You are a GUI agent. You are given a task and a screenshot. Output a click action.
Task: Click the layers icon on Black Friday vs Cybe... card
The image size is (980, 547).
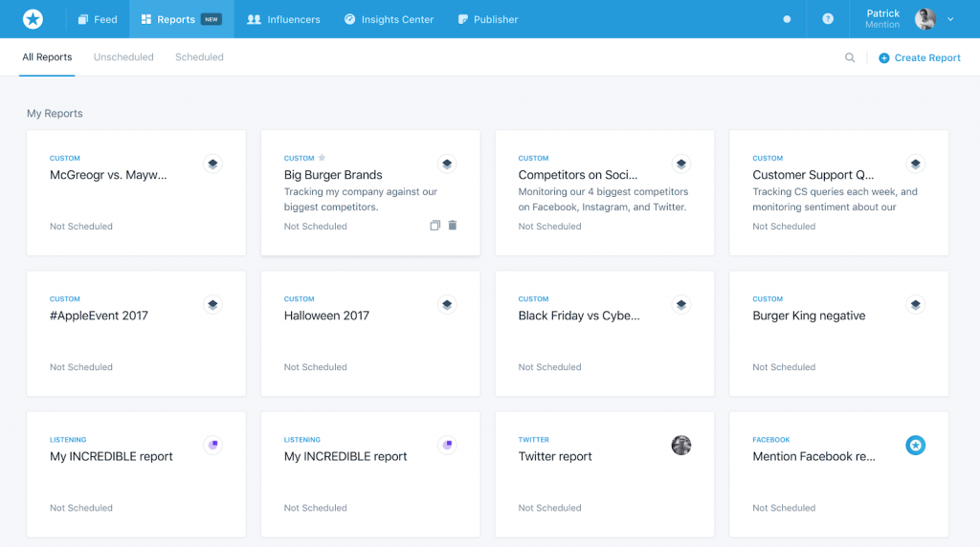click(x=681, y=305)
